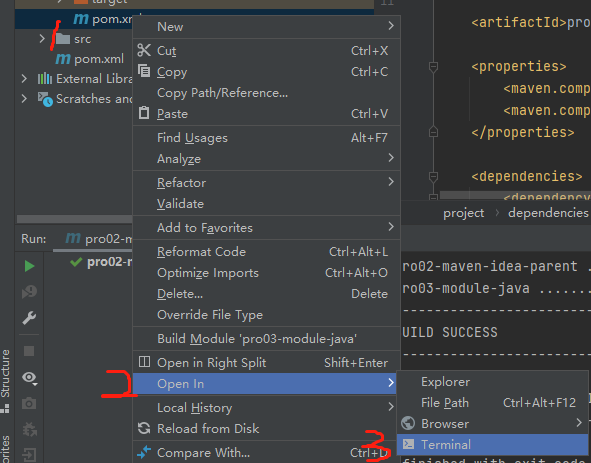591x463 pixels.
Task: Click the Compare With arrows icon
Action: tap(144, 452)
